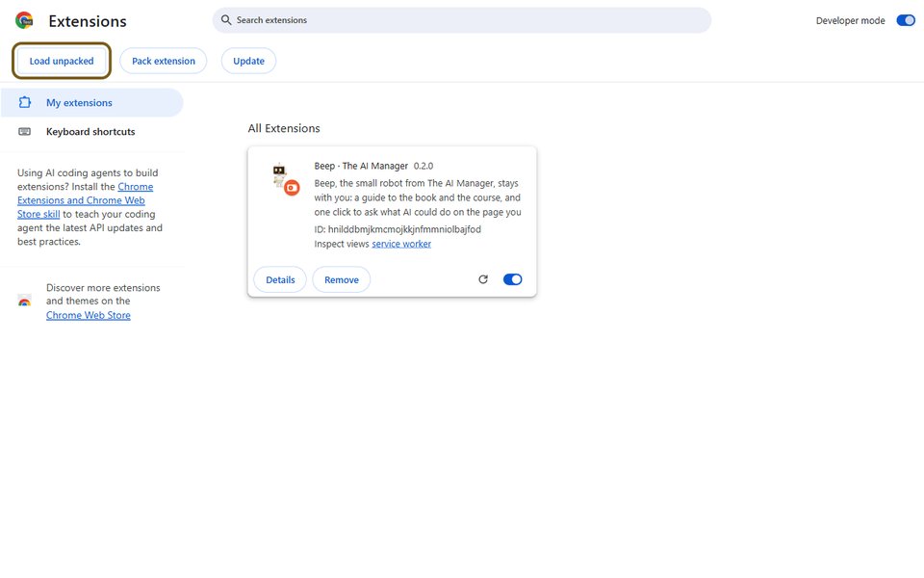Toggle Developer mode switch

[x=906, y=20]
